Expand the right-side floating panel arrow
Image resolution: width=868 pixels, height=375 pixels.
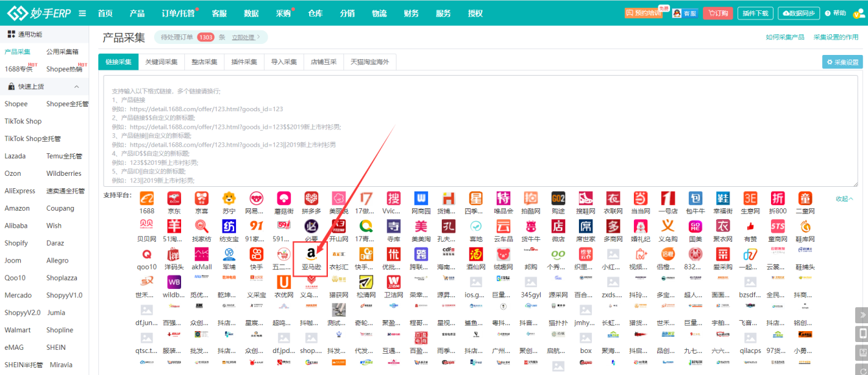[861, 315]
